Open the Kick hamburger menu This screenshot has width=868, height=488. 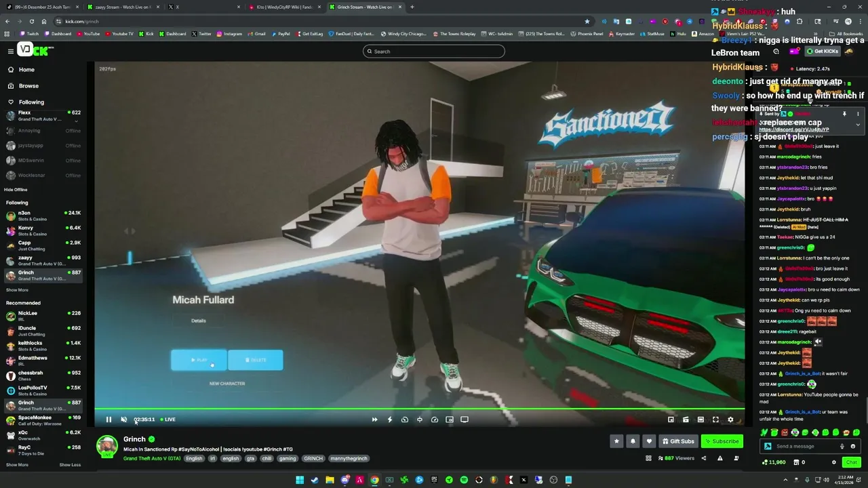(11, 51)
